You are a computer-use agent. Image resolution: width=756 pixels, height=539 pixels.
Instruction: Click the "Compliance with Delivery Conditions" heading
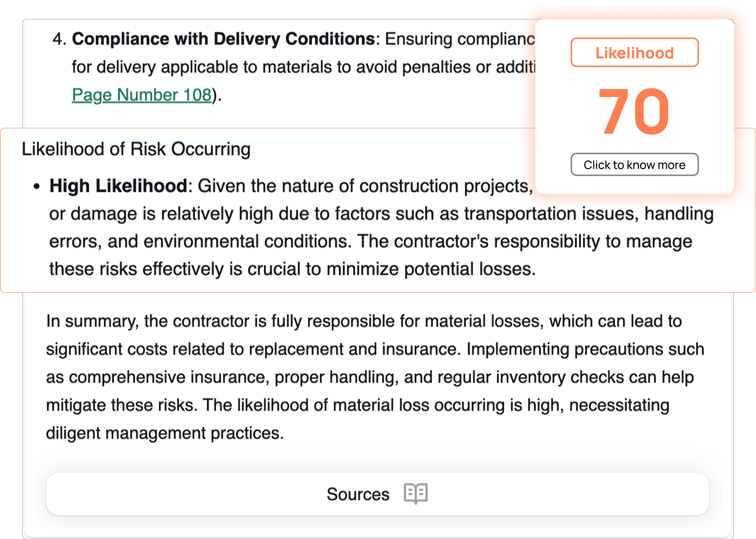point(223,39)
